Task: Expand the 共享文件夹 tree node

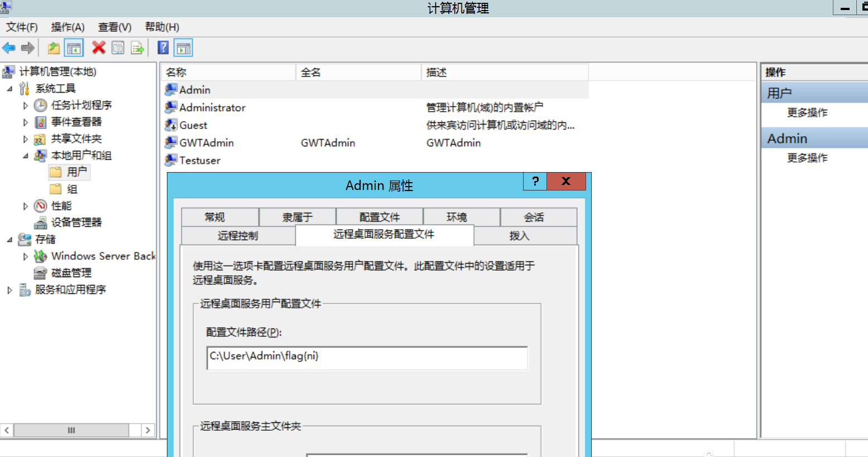Action: point(25,139)
